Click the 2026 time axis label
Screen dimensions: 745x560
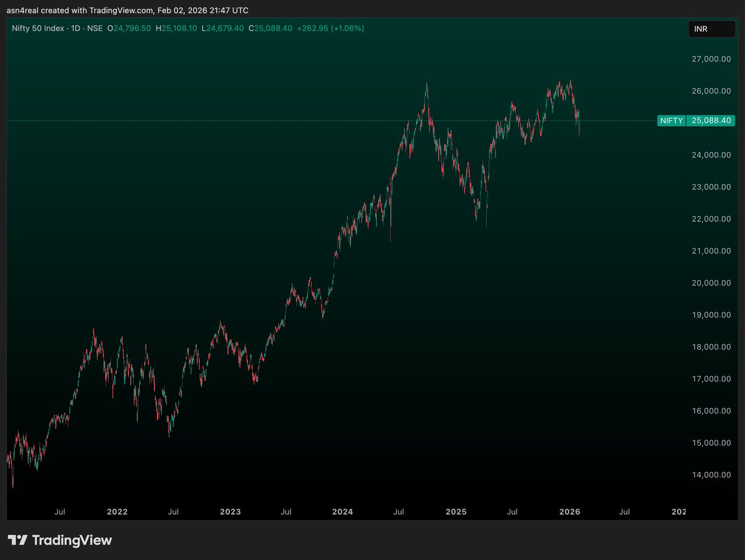(570, 512)
